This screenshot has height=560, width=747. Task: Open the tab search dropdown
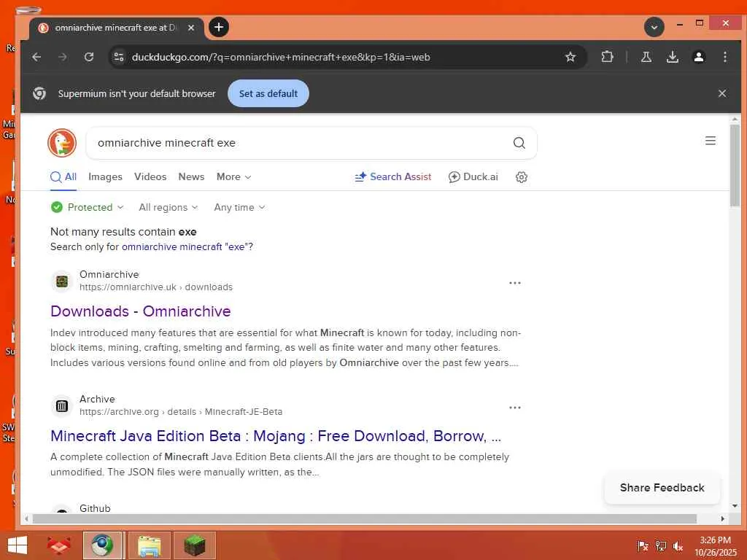[654, 27]
